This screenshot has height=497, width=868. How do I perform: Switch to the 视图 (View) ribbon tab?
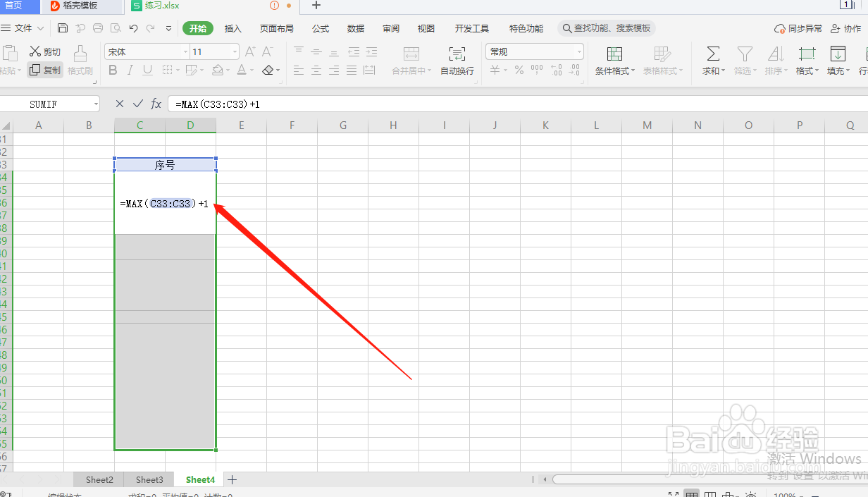coord(426,28)
